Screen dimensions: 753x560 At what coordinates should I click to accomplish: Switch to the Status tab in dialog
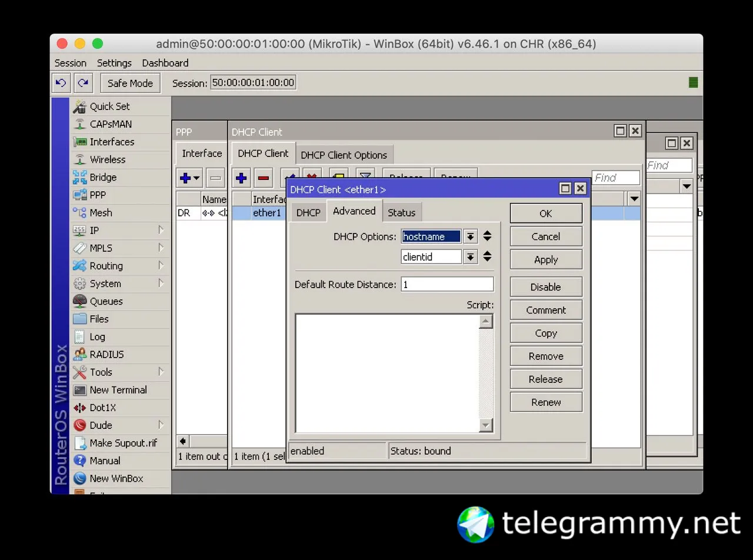(402, 212)
